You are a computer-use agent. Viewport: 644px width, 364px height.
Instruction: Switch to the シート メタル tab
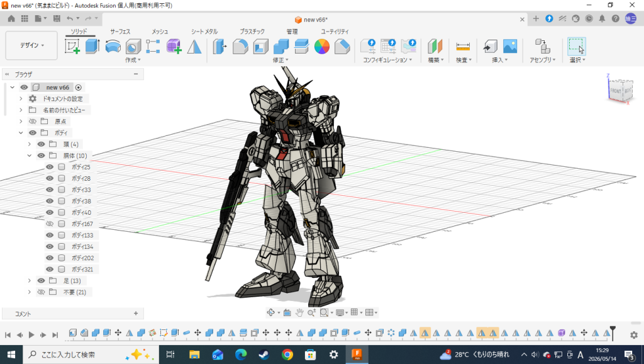[204, 31]
